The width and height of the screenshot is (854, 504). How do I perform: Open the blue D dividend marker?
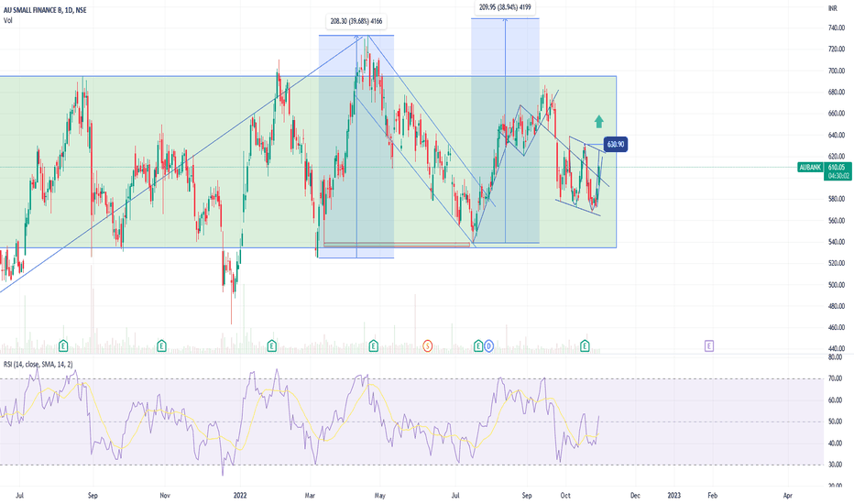pyautogui.click(x=488, y=345)
